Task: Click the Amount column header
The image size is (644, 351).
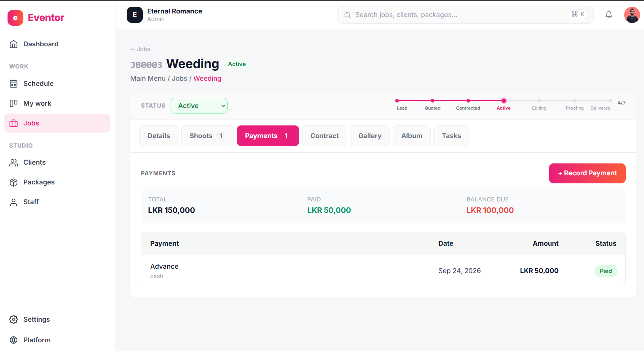Action: point(545,243)
